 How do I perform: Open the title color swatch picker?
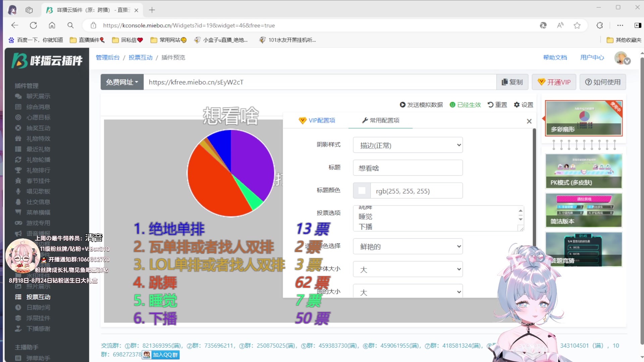pos(362,190)
